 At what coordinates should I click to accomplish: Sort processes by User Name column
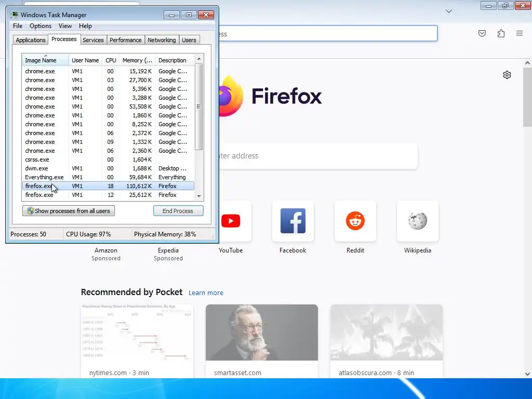[85, 60]
